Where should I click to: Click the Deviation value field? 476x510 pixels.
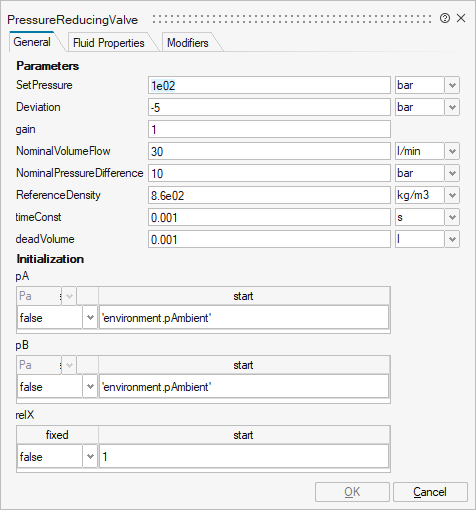[x=269, y=107]
